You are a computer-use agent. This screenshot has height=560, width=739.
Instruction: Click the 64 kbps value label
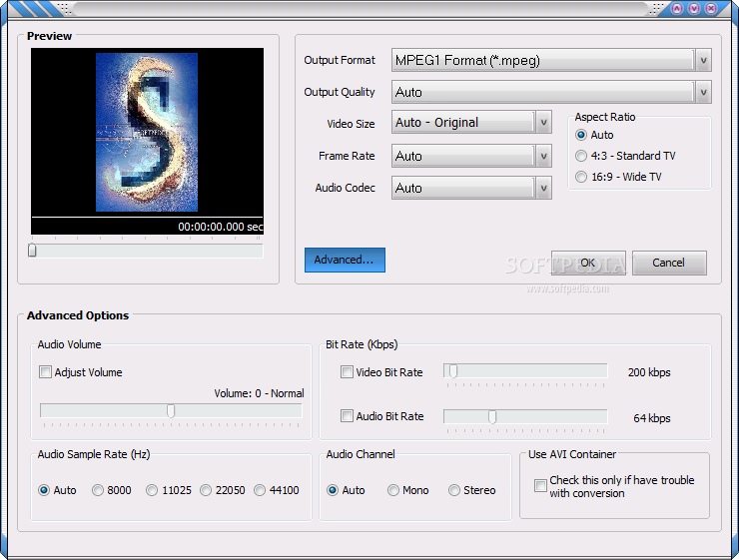coord(652,418)
